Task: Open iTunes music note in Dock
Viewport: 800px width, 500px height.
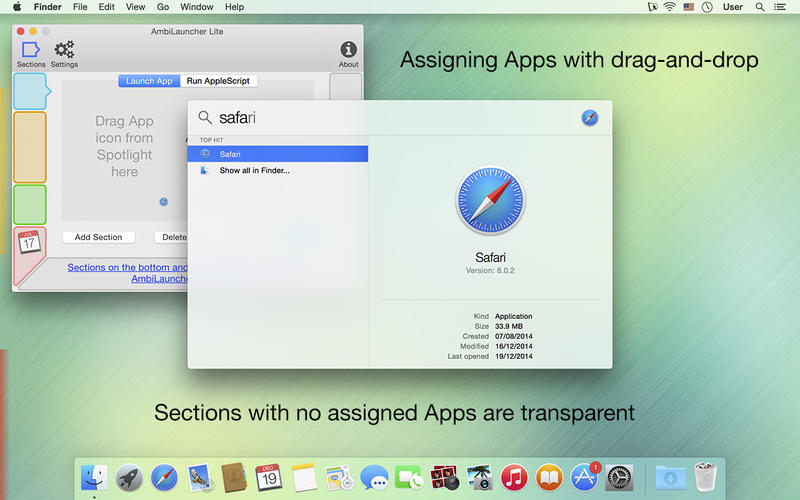Action: pyautogui.click(x=514, y=478)
